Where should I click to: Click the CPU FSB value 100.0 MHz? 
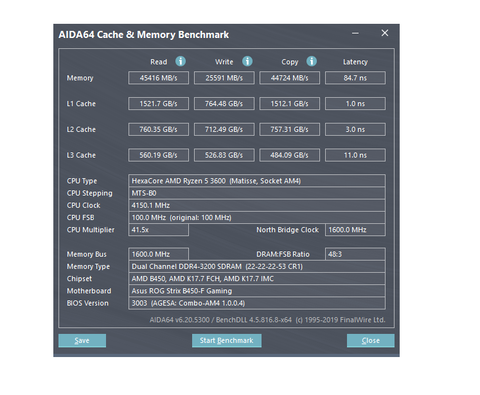point(257,218)
